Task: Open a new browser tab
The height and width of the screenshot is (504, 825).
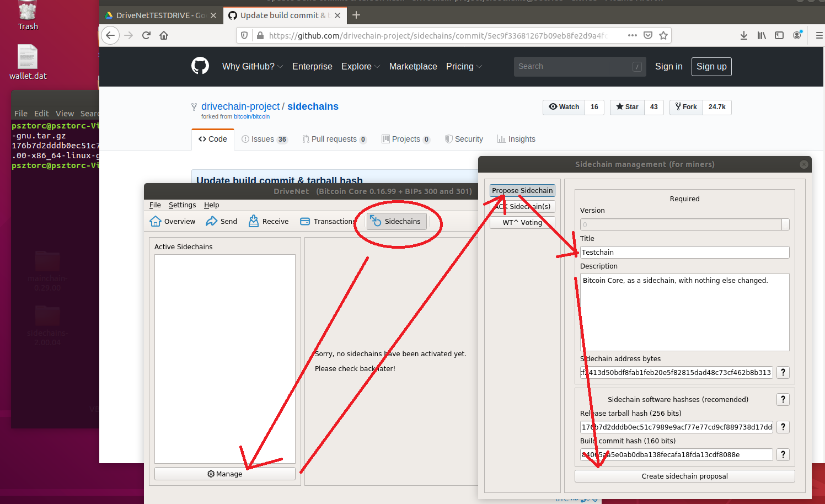Action: [x=356, y=15]
